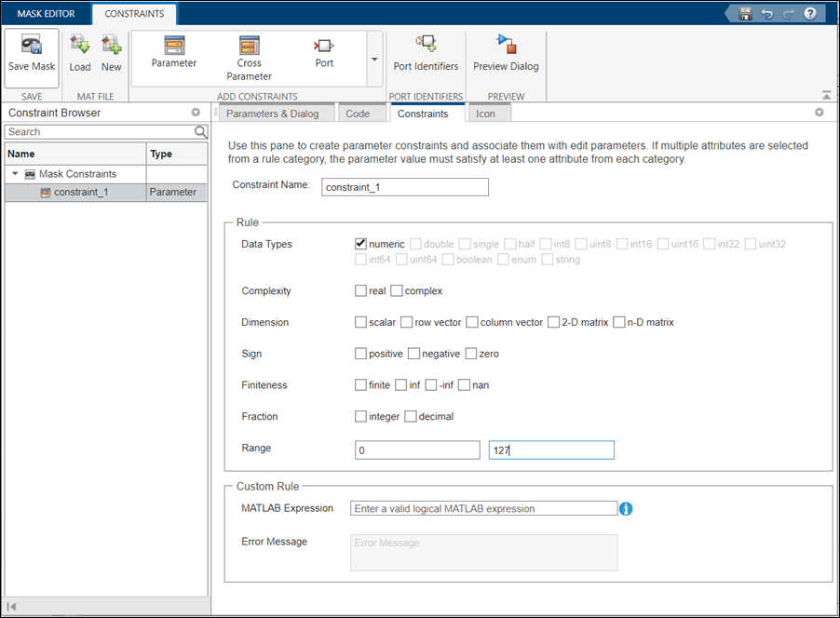Check the -inf checkbox
This screenshot has width=840, height=618.
[x=431, y=385]
